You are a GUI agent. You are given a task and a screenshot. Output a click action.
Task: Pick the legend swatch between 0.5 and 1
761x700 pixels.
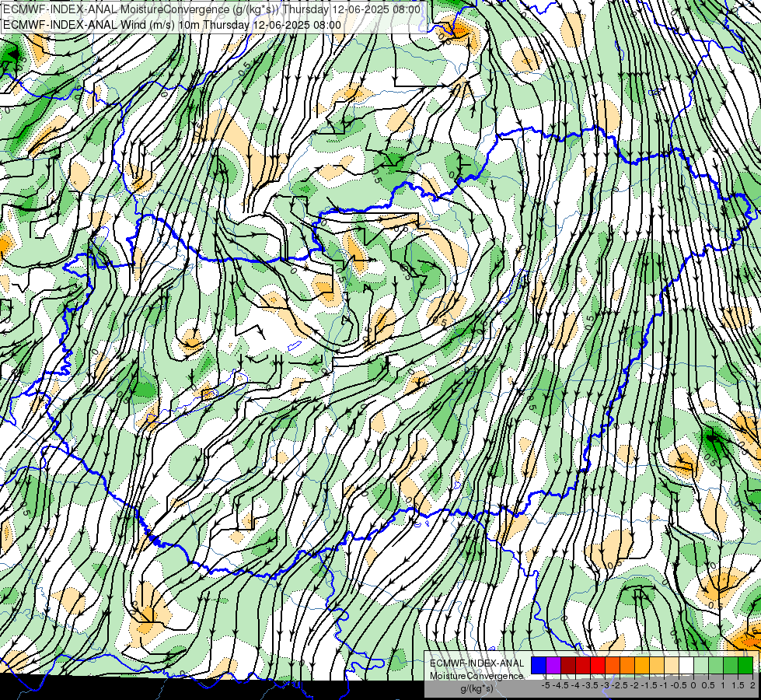716,665
